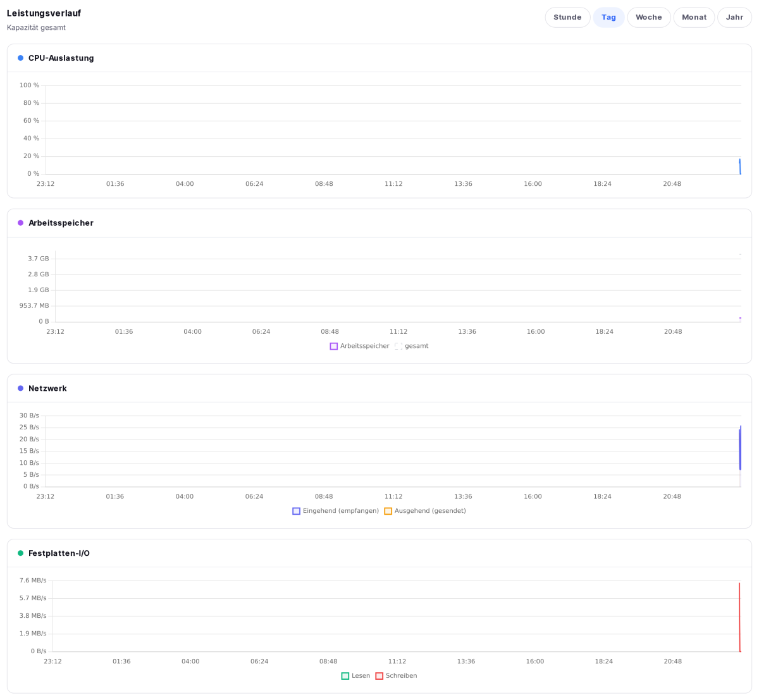Image resolution: width=759 pixels, height=700 pixels.
Task: Click the 100 % axis label
Action: click(29, 85)
